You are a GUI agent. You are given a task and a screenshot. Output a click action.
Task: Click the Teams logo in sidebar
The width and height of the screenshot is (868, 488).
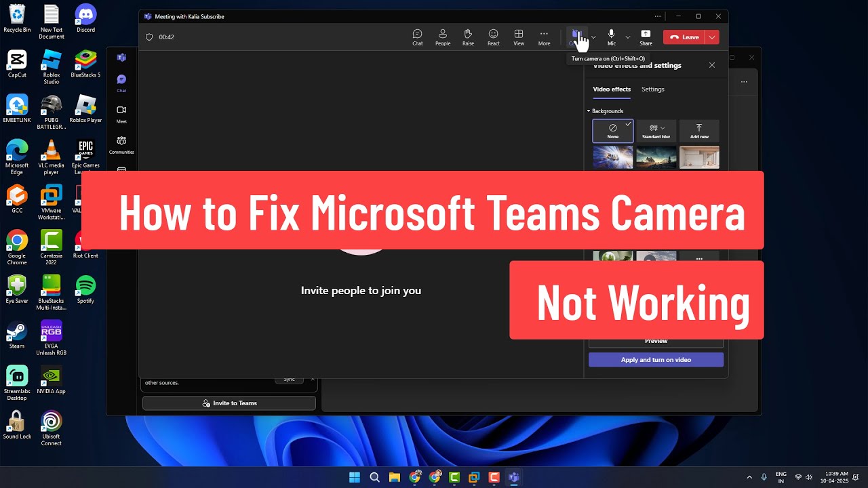tap(121, 58)
